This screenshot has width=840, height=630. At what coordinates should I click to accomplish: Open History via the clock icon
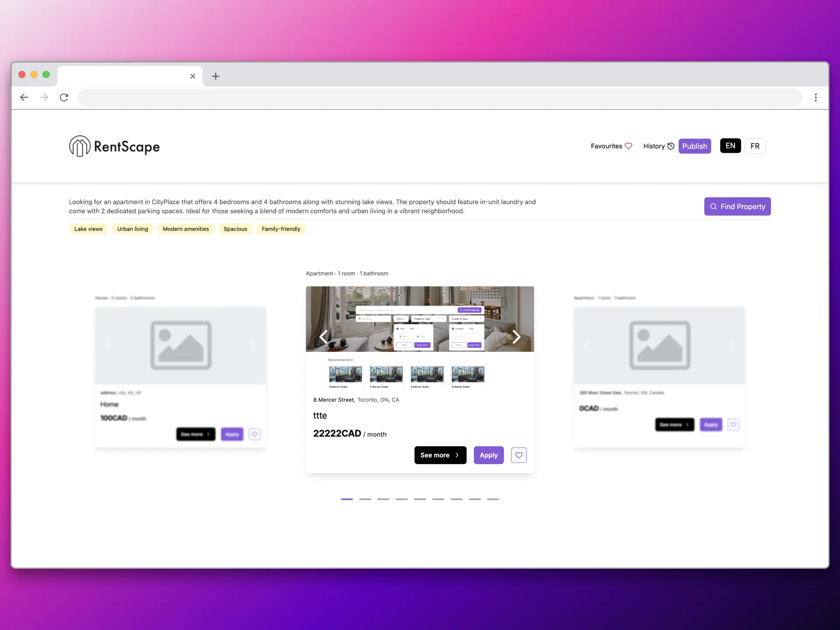point(671,146)
